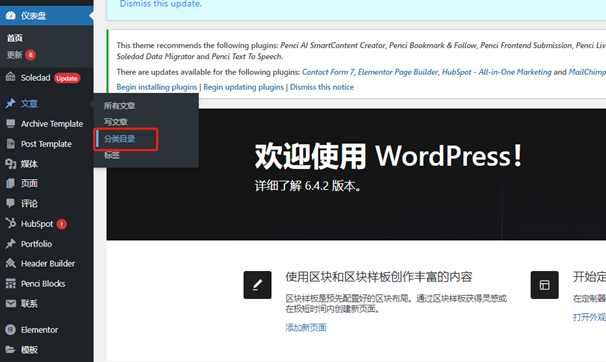Click Dismiss this notice link
Screen dimensions: 606x362
[322, 87]
